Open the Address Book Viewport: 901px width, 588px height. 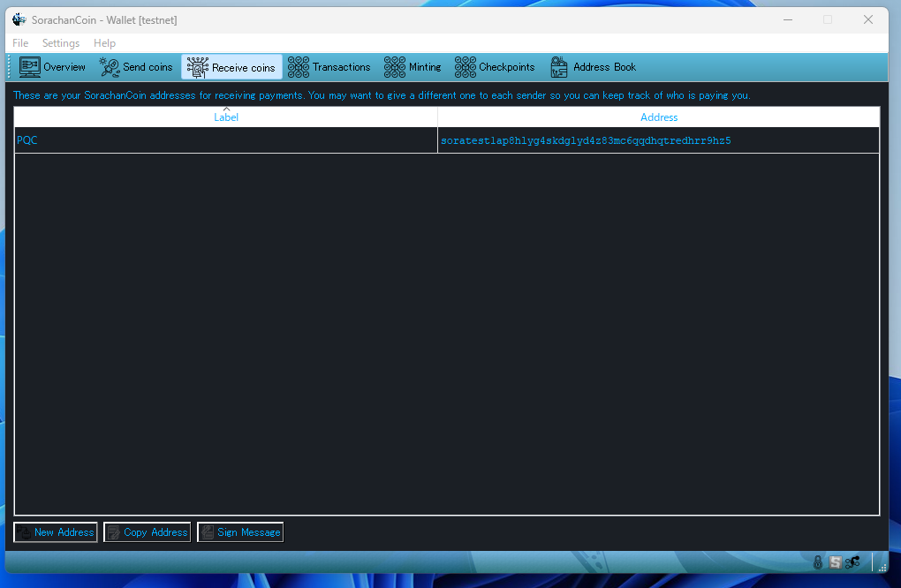click(593, 67)
